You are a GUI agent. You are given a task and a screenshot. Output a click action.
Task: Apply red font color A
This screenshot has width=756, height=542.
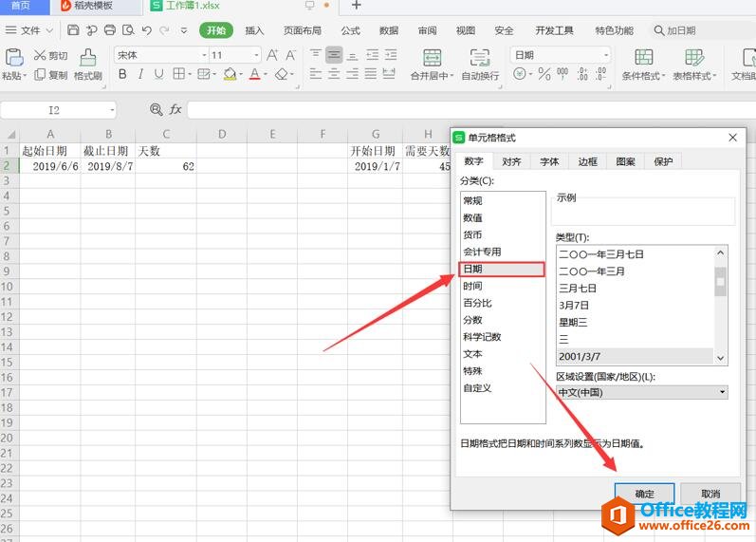[x=255, y=74]
